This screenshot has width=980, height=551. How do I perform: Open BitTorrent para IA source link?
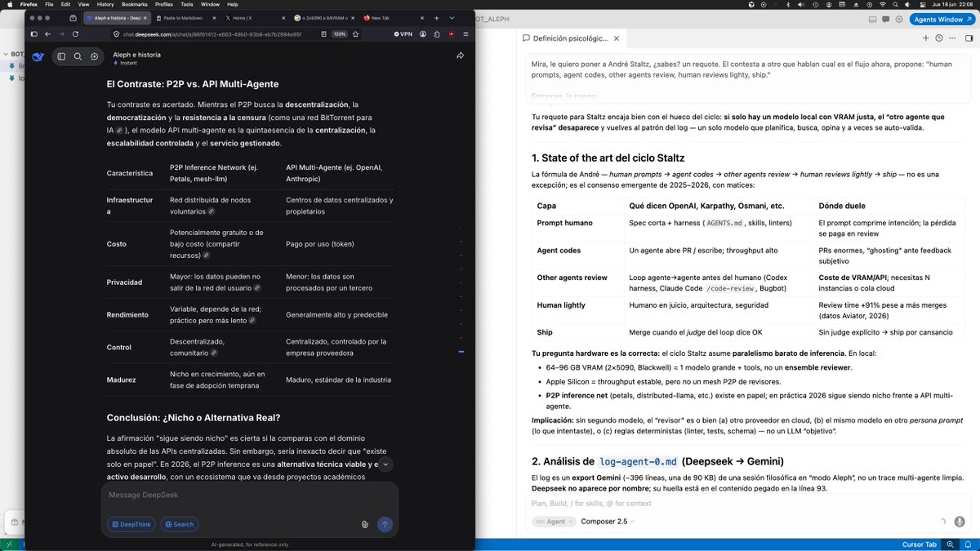(119, 130)
